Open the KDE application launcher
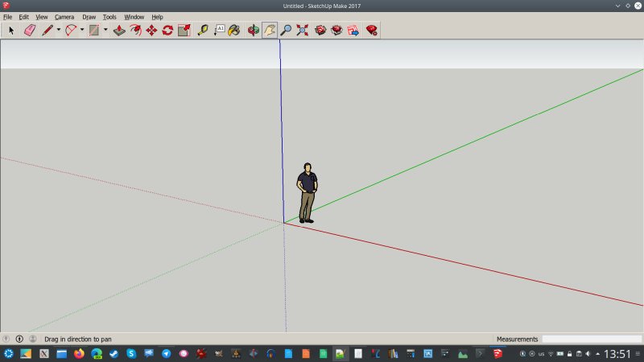This screenshot has width=644, height=362. click(8, 354)
